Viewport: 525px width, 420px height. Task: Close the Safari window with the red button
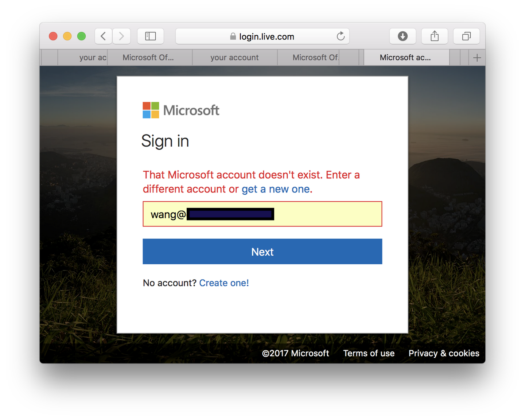(x=53, y=36)
